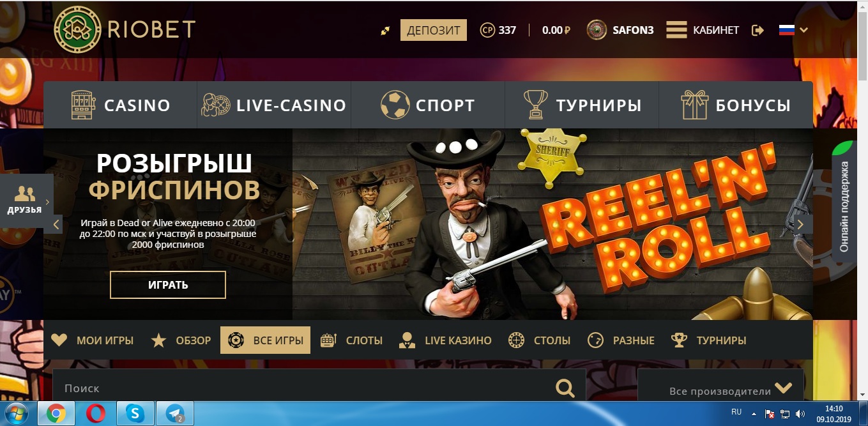The width and height of the screenshot is (868, 426).
Task: Click the logout arrow icon next to Кабинет
Action: tap(758, 30)
